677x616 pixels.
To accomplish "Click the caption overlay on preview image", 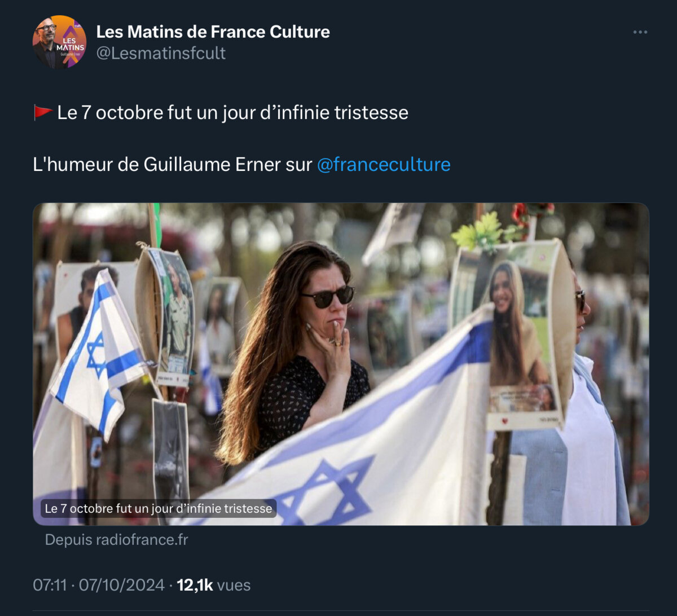I will 158,508.
